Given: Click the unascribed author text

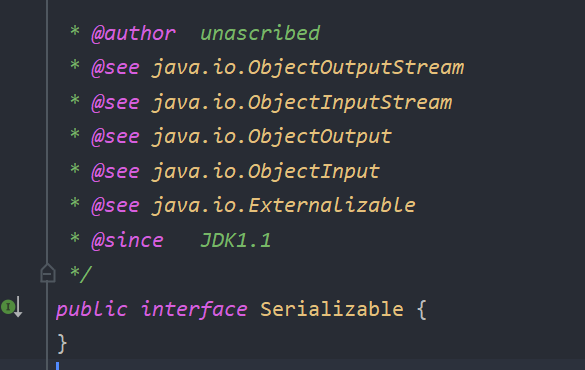Looking at the screenshot, I should coord(260,33).
